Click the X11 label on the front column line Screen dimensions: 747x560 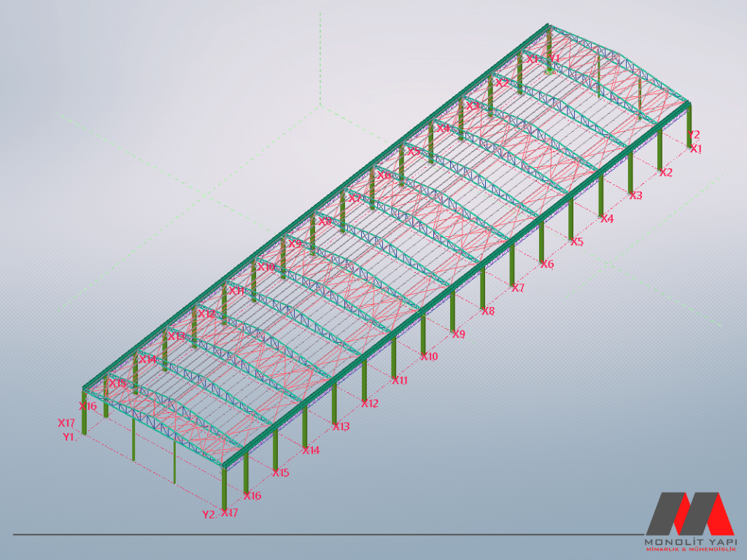click(400, 381)
